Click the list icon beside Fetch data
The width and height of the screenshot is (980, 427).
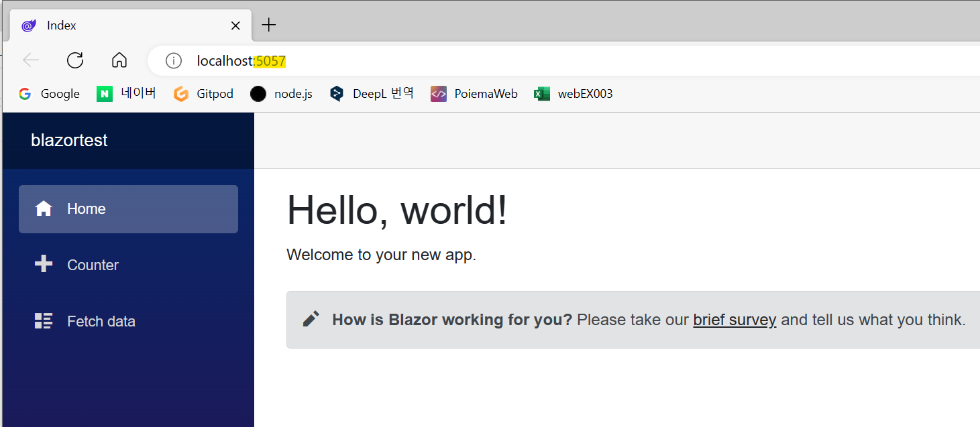(x=44, y=320)
